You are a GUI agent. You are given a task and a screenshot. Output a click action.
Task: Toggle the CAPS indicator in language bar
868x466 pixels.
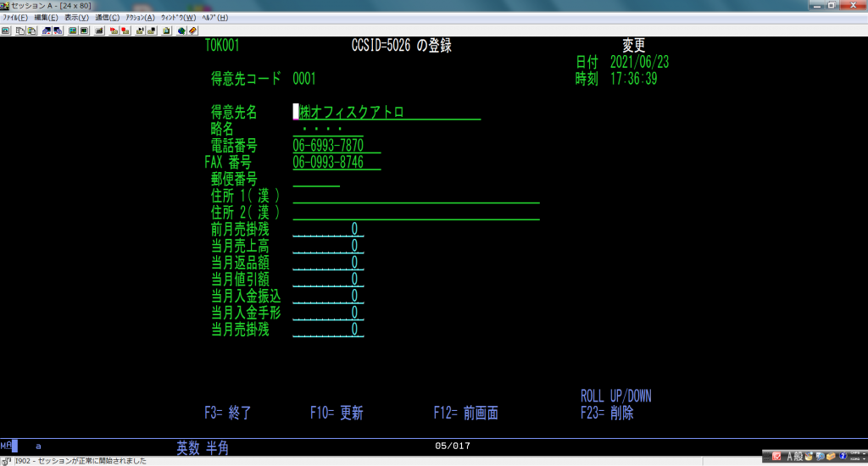coord(854,454)
